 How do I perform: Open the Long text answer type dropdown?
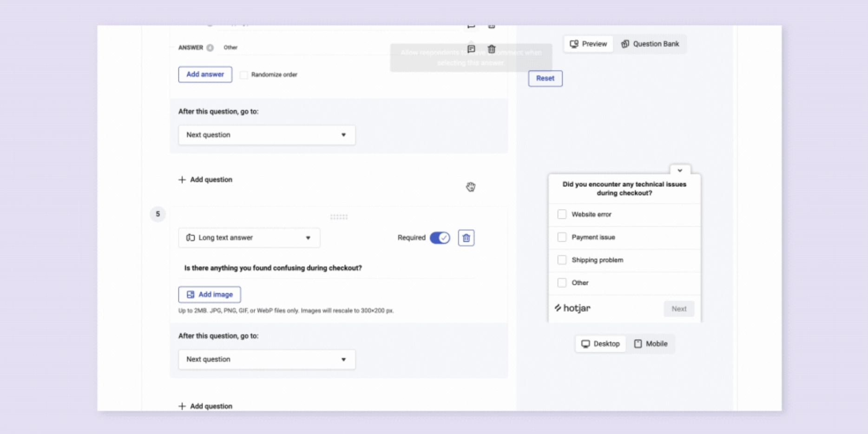click(249, 238)
